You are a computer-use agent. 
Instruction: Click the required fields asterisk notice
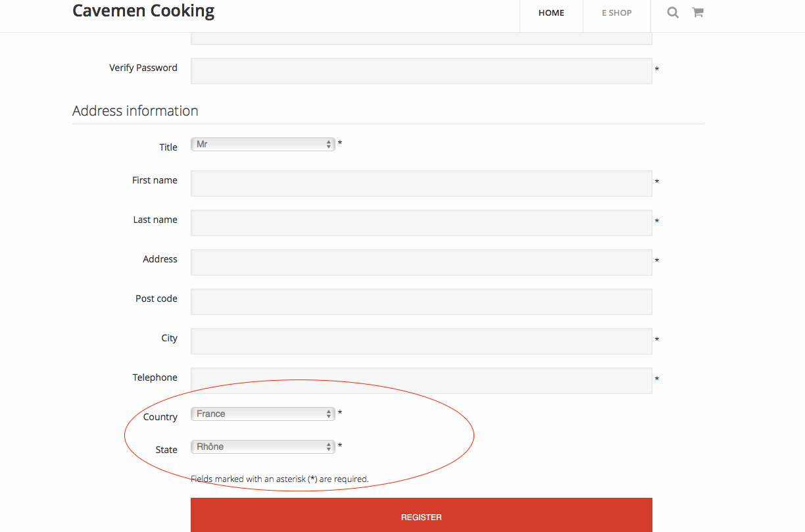click(x=280, y=479)
